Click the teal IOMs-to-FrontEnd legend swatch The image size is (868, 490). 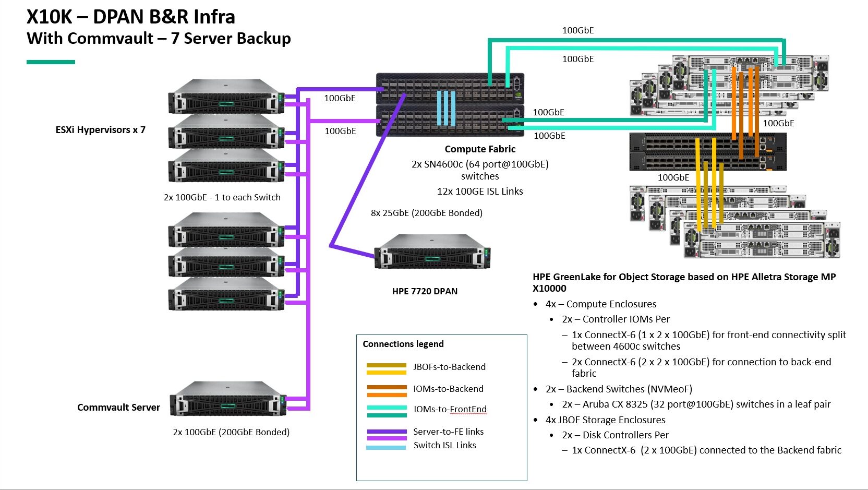pos(386,411)
